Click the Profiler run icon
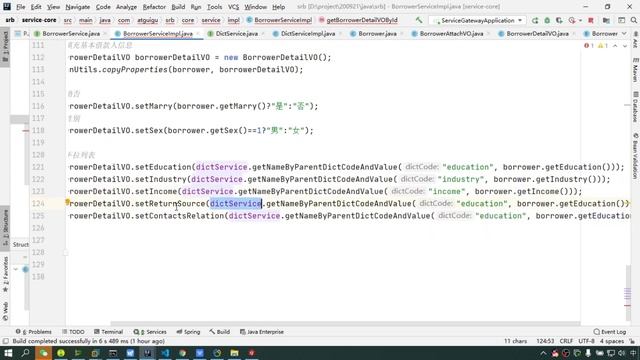This screenshot has height=360, width=640. (x=572, y=20)
